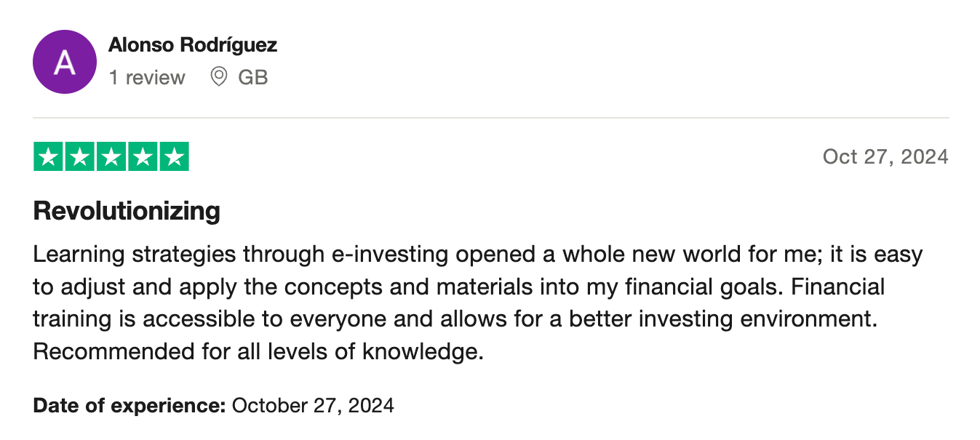The height and width of the screenshot is (440, 980).
Task: Click the third green rating star
Action: click(111, 157)
